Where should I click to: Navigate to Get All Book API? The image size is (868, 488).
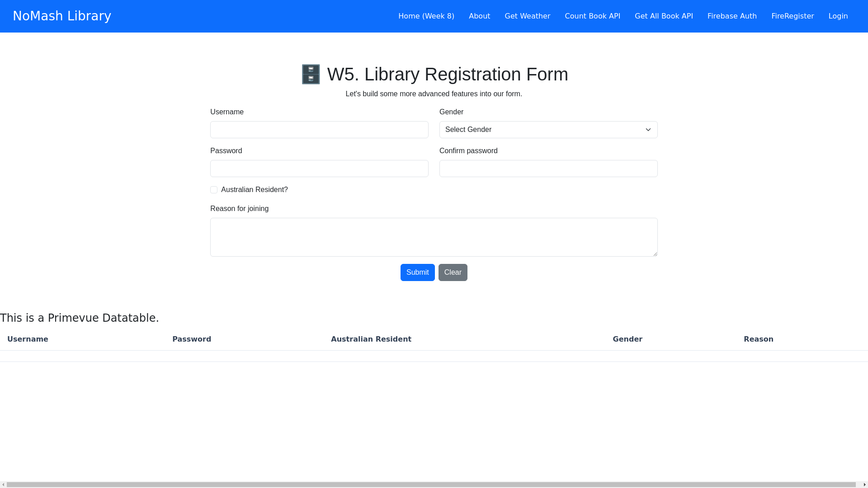click(664, 16)
